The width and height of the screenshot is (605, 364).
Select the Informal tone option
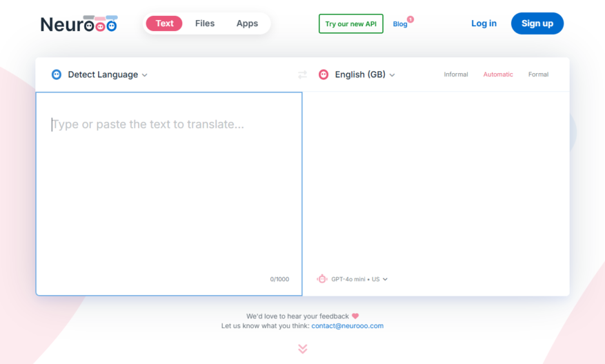point(456,74)
